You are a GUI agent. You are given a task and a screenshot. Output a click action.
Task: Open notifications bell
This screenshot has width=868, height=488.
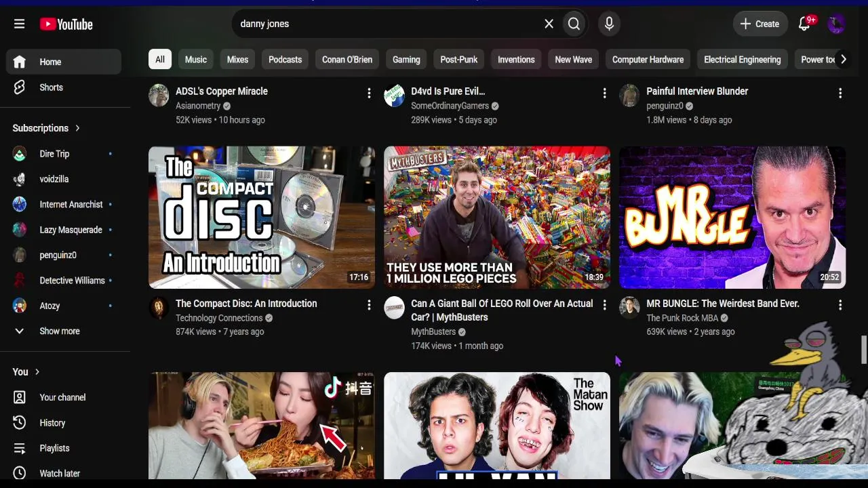[805, 24]
